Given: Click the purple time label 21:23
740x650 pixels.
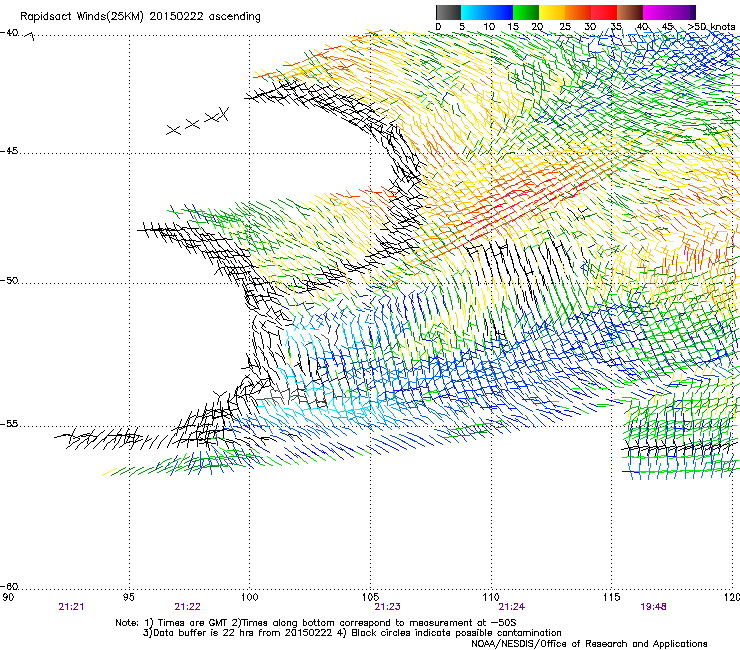Looking at the screenshot, I should (x=387, y=607).
